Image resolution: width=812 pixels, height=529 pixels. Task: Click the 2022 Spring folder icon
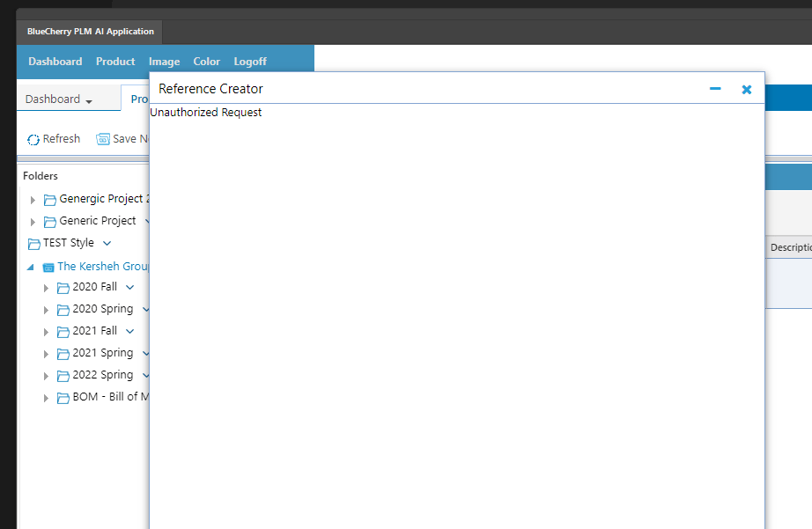pos(63,374)
